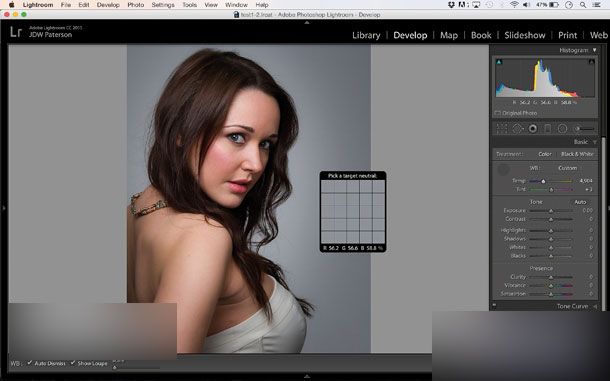Open the Photo menu
Screen dimensions: 610x381
coord(136,5)
